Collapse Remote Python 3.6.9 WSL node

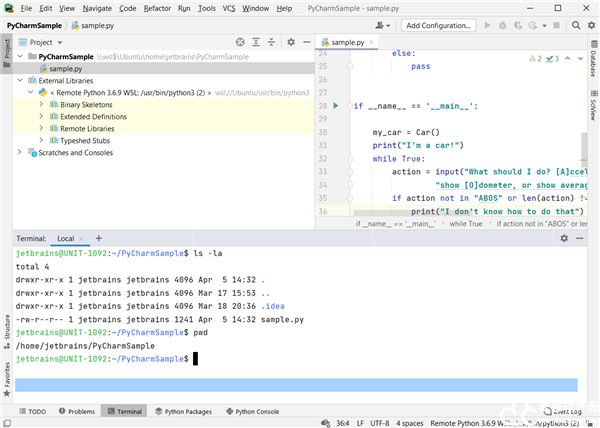pos(31,92)
